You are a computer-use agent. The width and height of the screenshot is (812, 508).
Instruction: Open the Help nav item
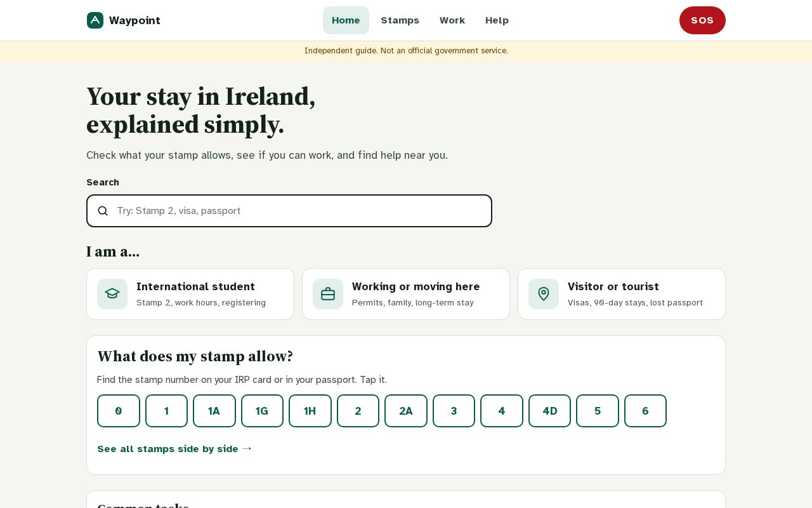pyautogui.click(x=497, y=20)
